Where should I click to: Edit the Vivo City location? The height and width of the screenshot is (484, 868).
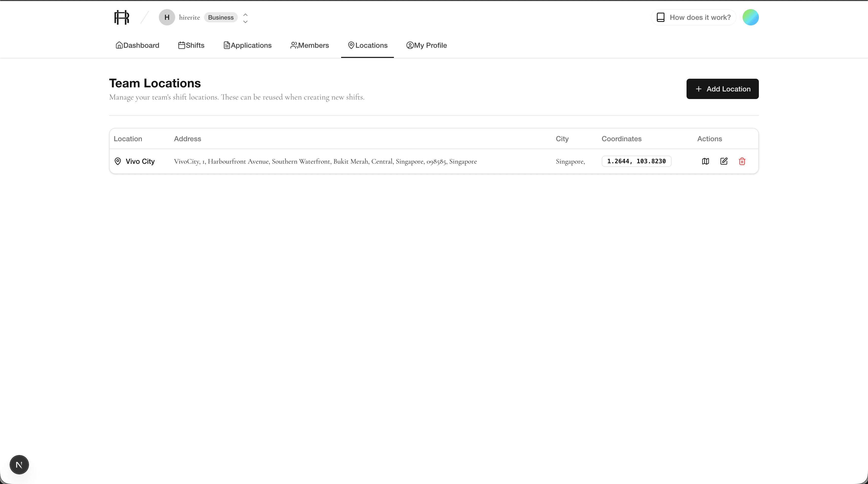724,161
